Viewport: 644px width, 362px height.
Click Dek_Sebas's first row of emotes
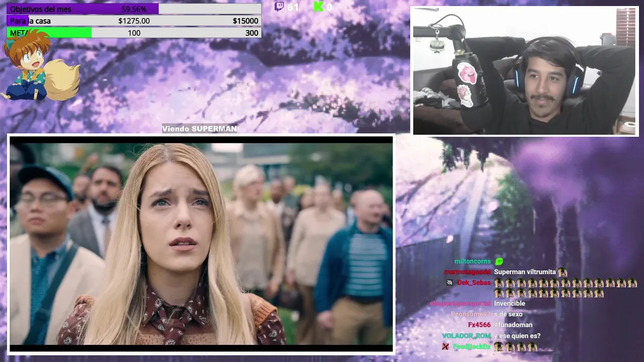tap(566, 283)
